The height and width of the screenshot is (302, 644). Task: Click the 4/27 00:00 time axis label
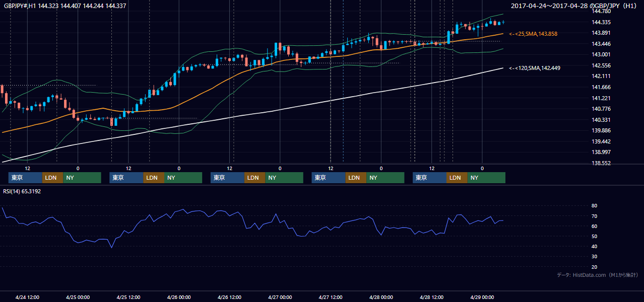click(280, 297)
